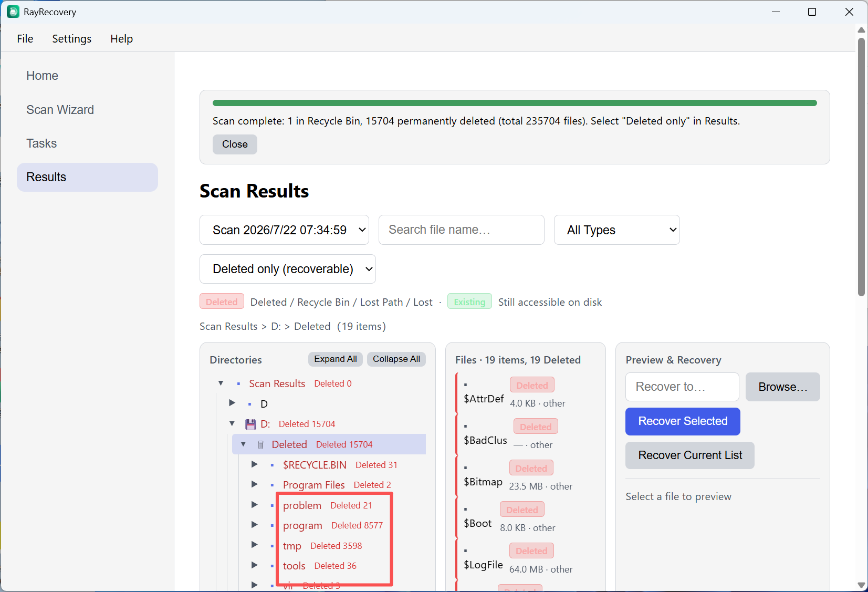This screenshot has width=868, height=592.
Task: Click the file icon above $BadClus
Action: click(466, 427)
